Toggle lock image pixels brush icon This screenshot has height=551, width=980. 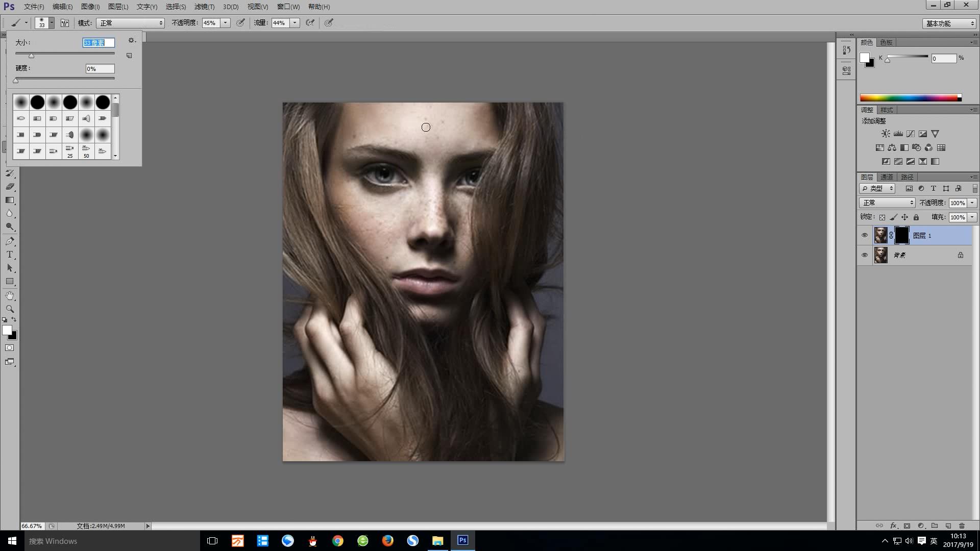(893, 217)
